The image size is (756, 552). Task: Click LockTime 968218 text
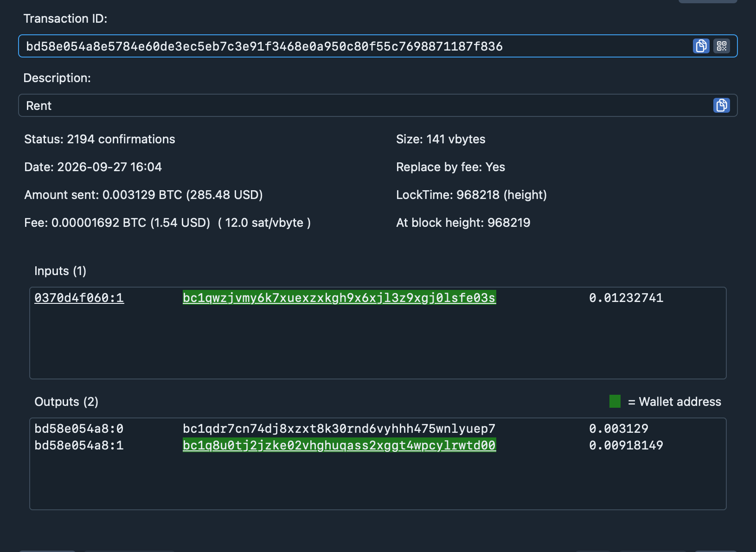pos(471,195)
